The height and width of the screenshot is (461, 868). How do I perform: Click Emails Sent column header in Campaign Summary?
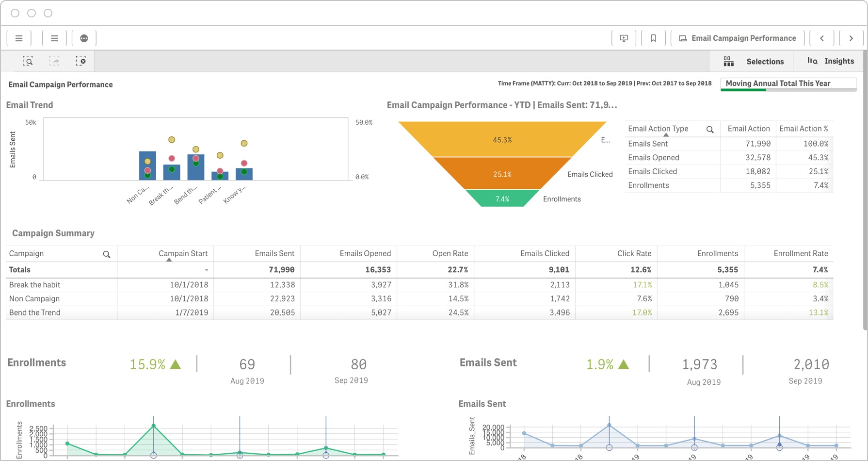coord(274,253)
